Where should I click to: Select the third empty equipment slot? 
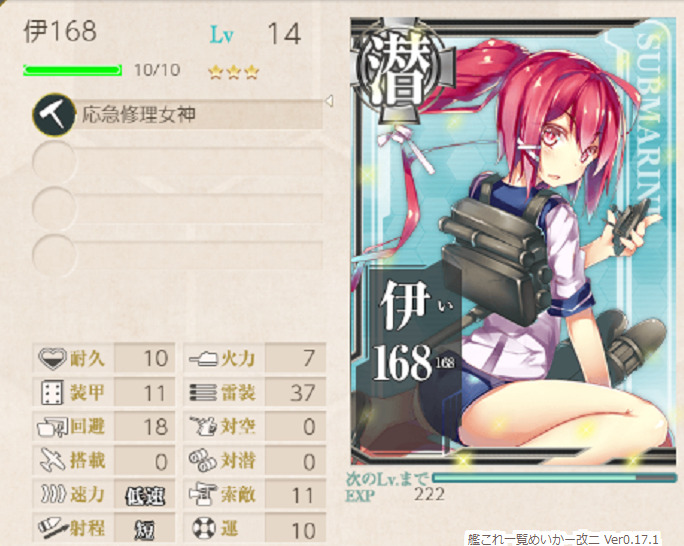coord(178,208)
